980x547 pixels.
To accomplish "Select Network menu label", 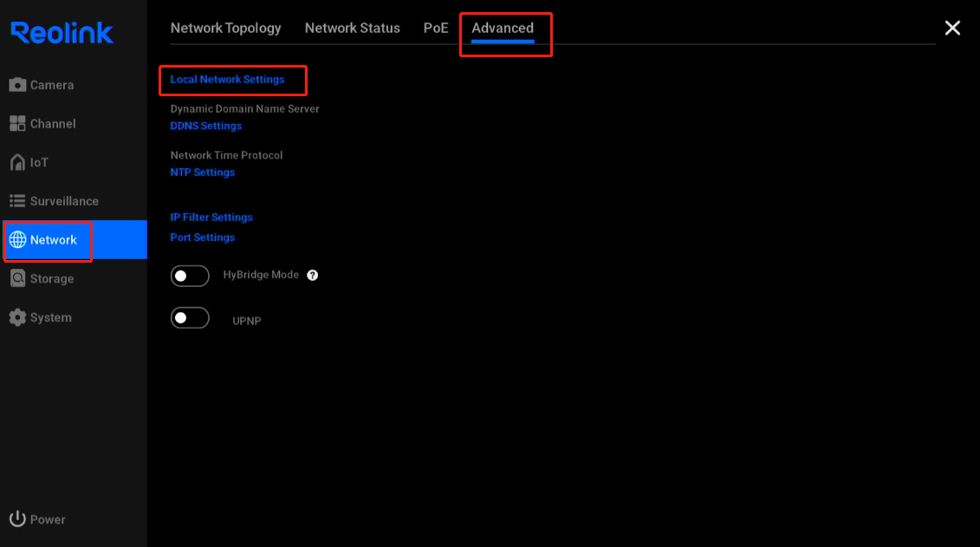I will coord(53,240).
